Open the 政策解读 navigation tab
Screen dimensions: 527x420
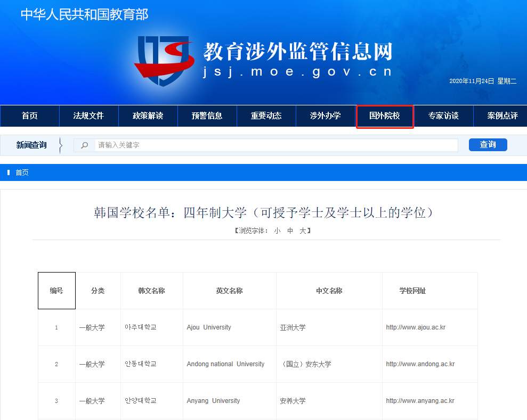pyautogui.click(x=148, y=116)
